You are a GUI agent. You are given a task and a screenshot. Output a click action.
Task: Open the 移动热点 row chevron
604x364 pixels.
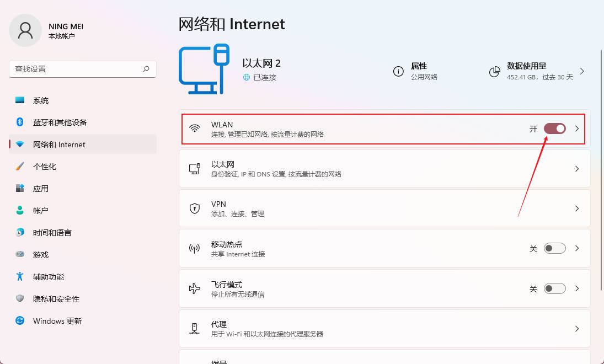[577, 248]
